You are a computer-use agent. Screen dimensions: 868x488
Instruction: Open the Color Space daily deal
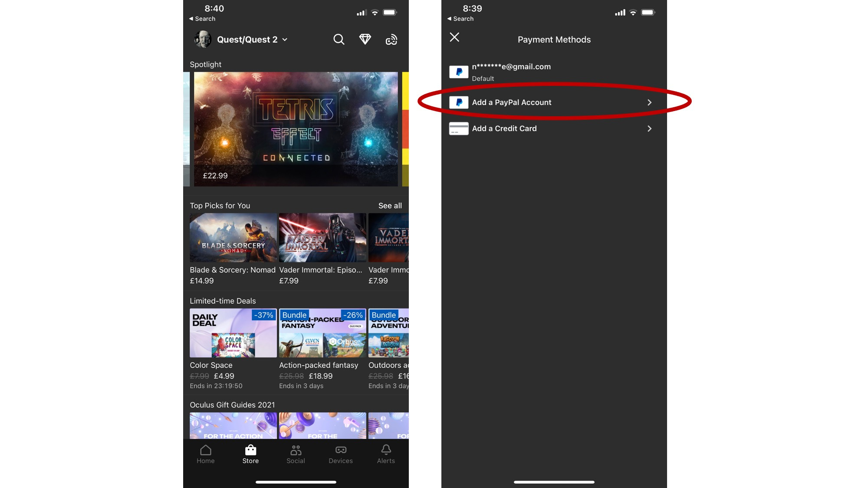[233, 333]
